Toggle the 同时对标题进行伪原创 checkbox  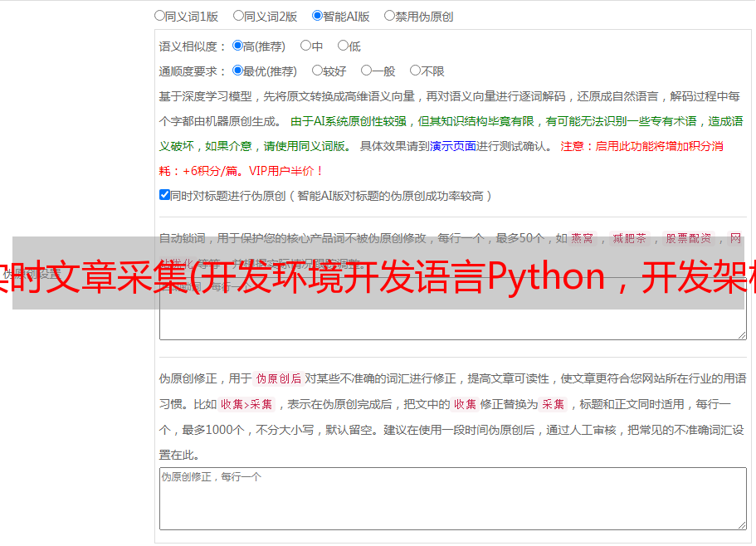pyautogui.click(x=164, y=196)
